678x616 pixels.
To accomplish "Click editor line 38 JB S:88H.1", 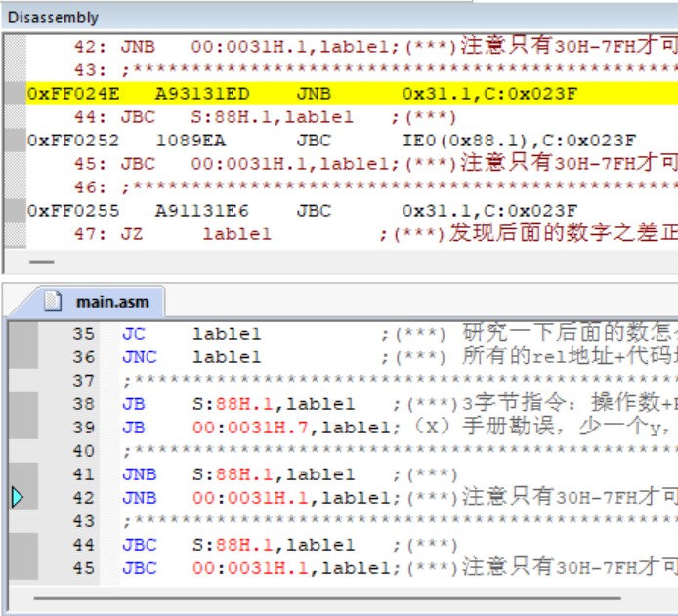I will point(399,404).
